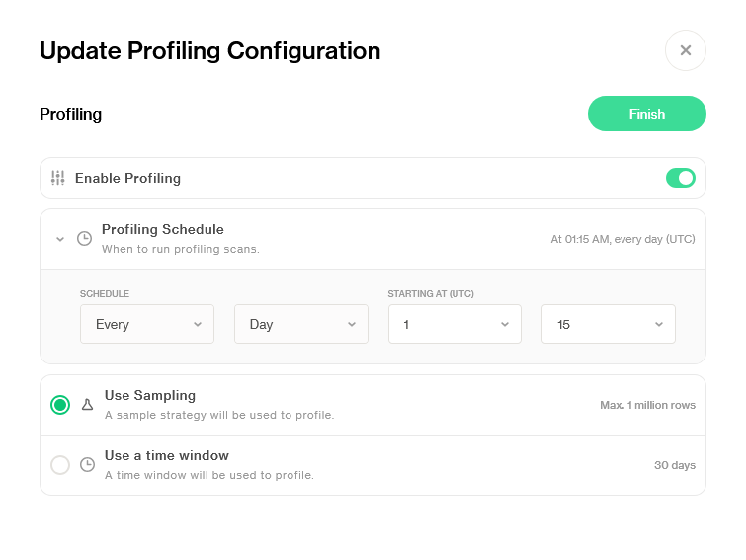Screen dimensions: 746x560
Task: Collapse the Profiling Schedule section chevron
Action: [x=60, y=239]
